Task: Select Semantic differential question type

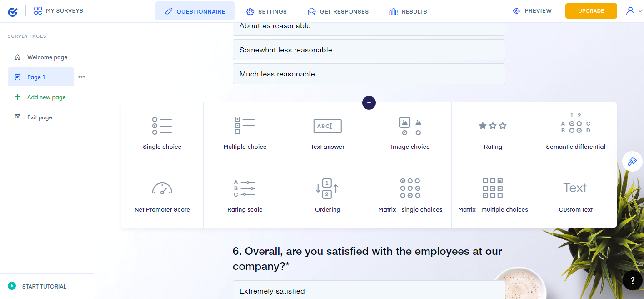Action: (x=575, y=134)
